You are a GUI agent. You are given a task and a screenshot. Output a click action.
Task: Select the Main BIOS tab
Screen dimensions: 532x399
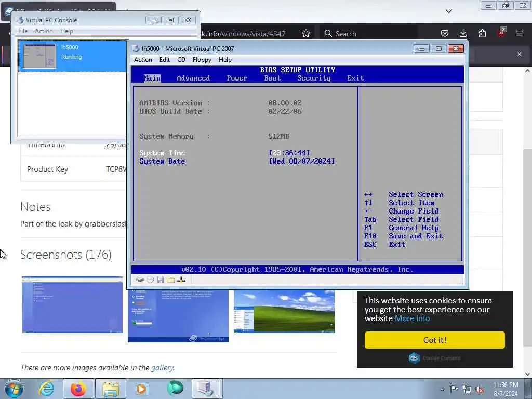click(x=152, y=78)
